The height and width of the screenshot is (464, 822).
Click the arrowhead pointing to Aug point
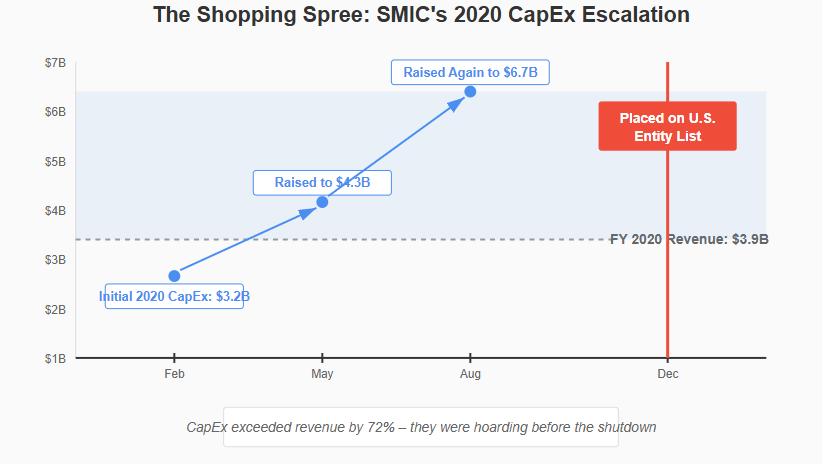click(457, 103)
